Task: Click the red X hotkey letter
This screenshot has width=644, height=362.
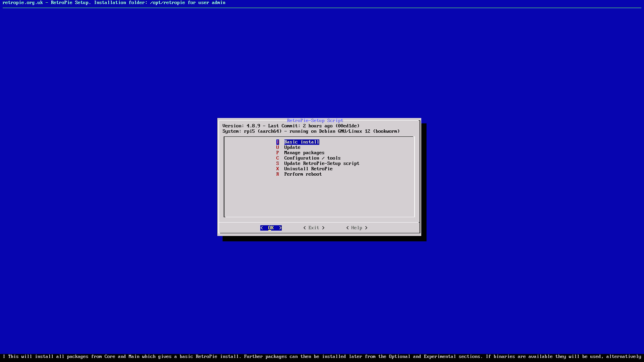Action: coord(277,169)
